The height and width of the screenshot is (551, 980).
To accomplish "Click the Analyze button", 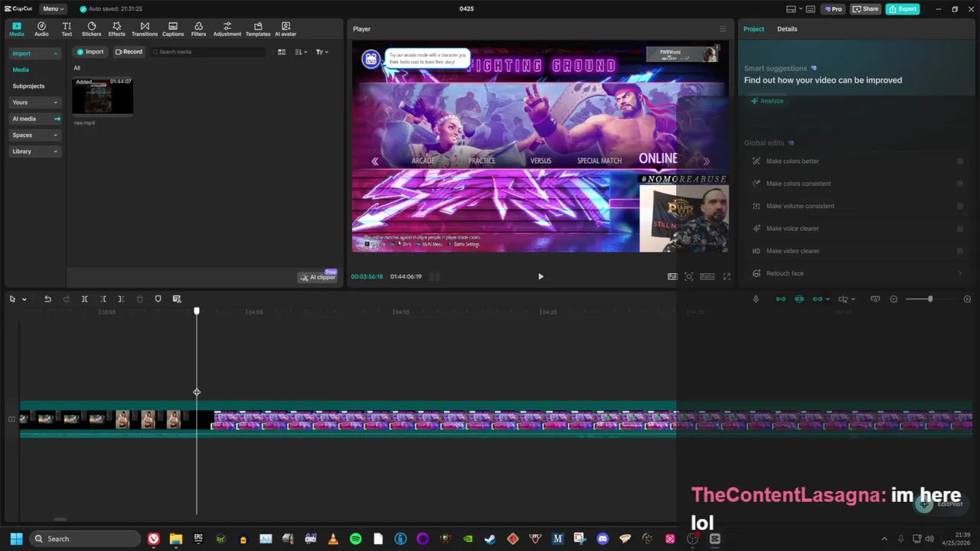I will [767, 101].
